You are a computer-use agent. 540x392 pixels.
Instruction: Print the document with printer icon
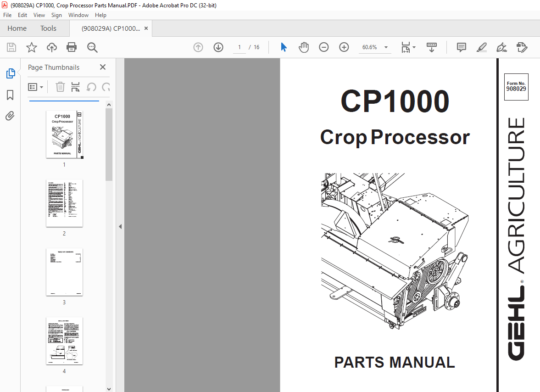tap(72, 47)
